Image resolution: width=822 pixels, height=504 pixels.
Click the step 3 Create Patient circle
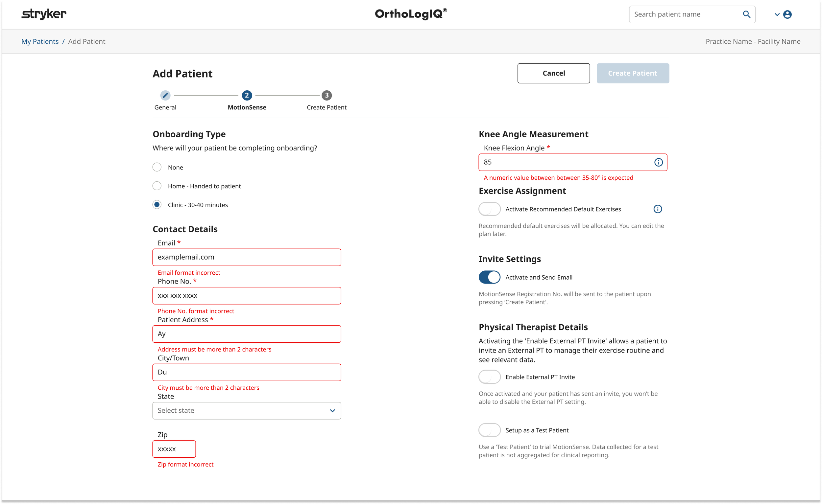(x=326, y=95)
